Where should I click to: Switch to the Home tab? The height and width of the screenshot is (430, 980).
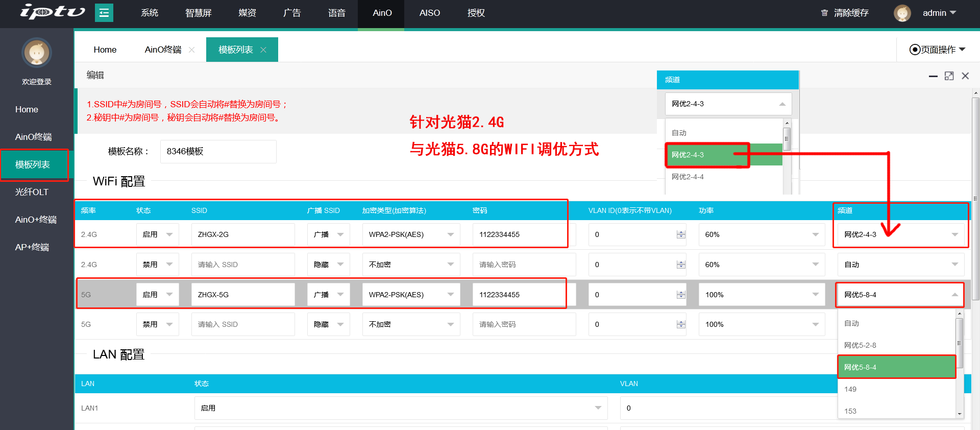(x=105, y=50)
